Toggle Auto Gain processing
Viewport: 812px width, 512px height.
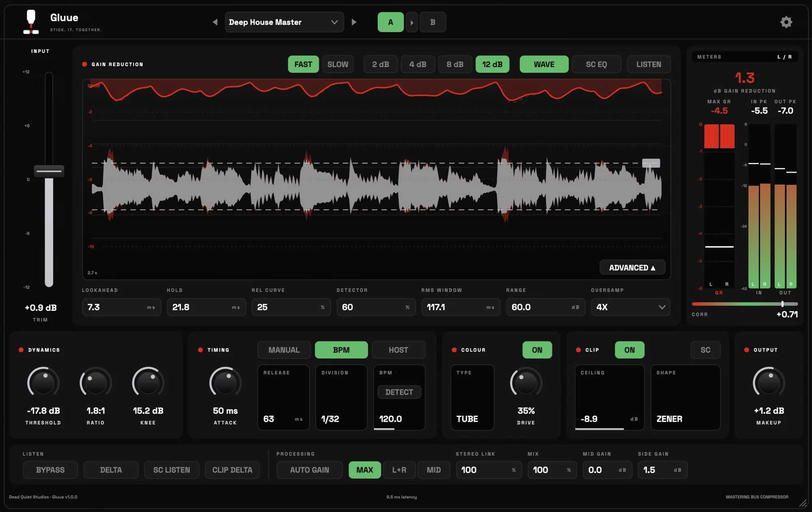(x=309, y=470)
